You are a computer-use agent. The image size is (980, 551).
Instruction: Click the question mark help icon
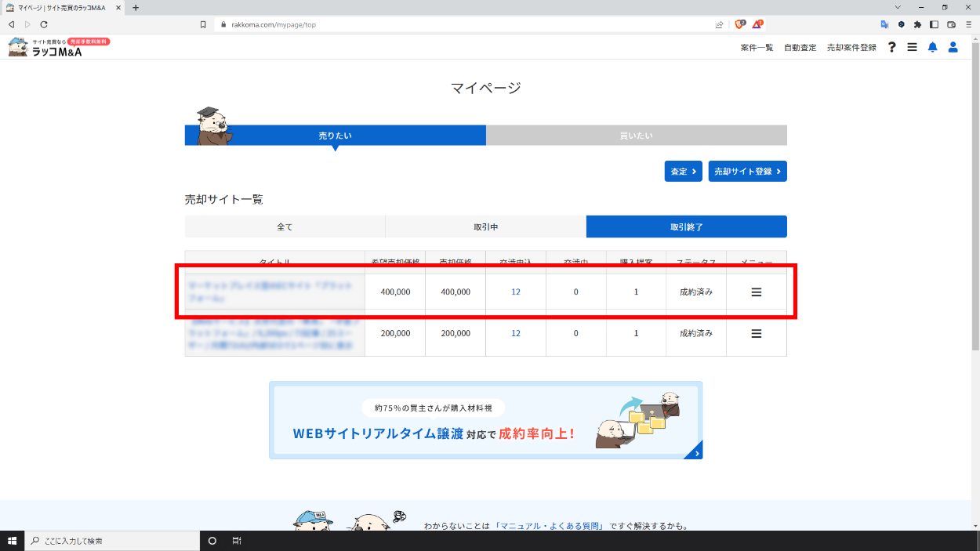point(891,47)
